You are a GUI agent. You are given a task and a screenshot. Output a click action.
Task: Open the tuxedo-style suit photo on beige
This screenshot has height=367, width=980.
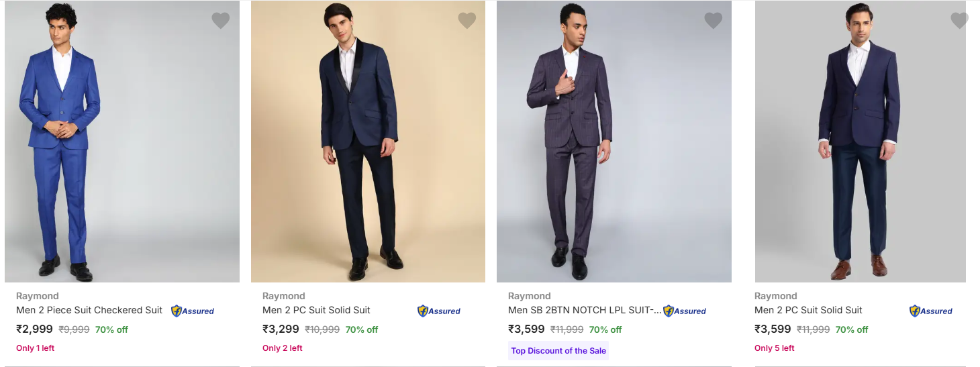(368, 141)
